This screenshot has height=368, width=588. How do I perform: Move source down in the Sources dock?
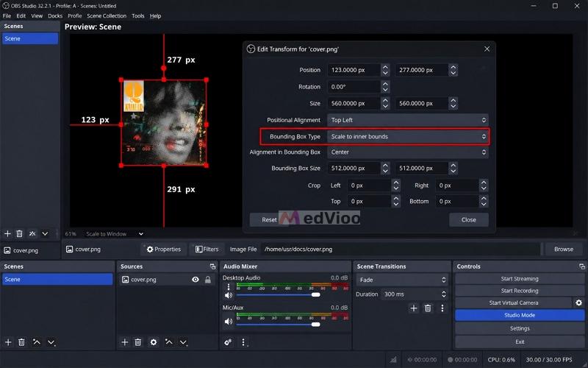click(183, 342)
